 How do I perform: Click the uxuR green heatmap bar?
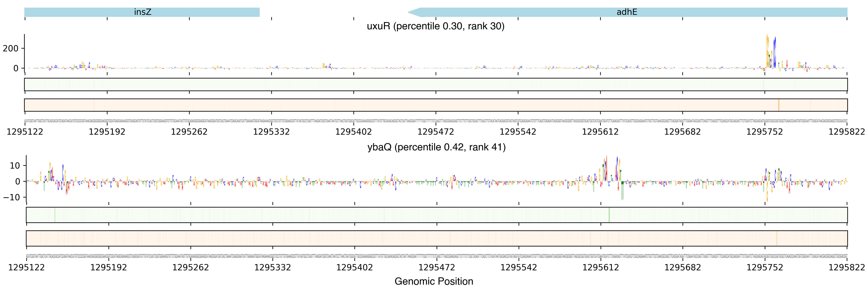coord(435,84)
